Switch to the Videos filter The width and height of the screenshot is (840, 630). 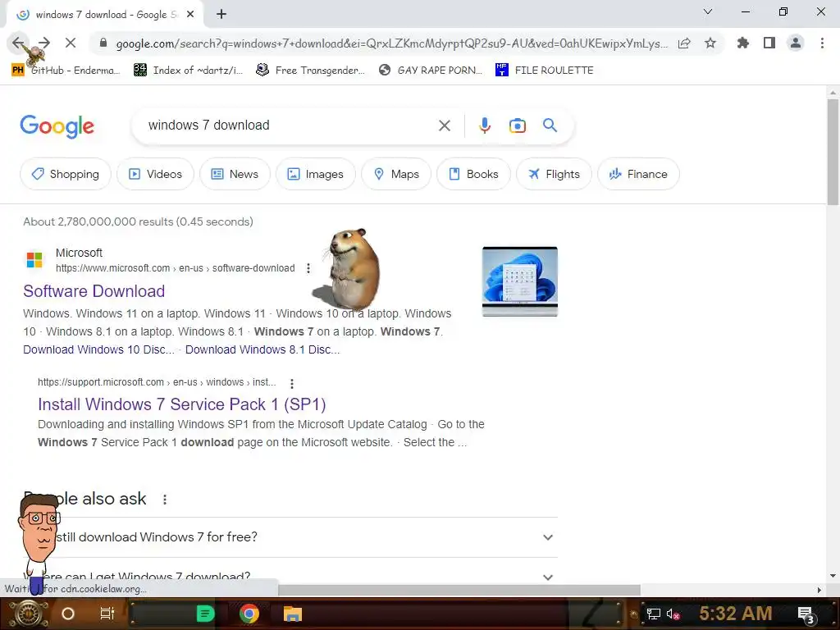click(x=155, y=174)
